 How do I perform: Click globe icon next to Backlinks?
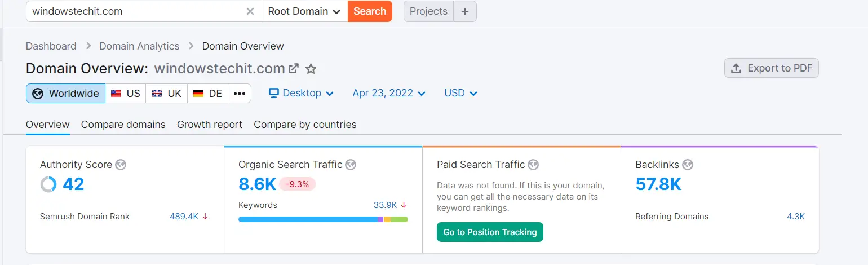coord(688,165)
